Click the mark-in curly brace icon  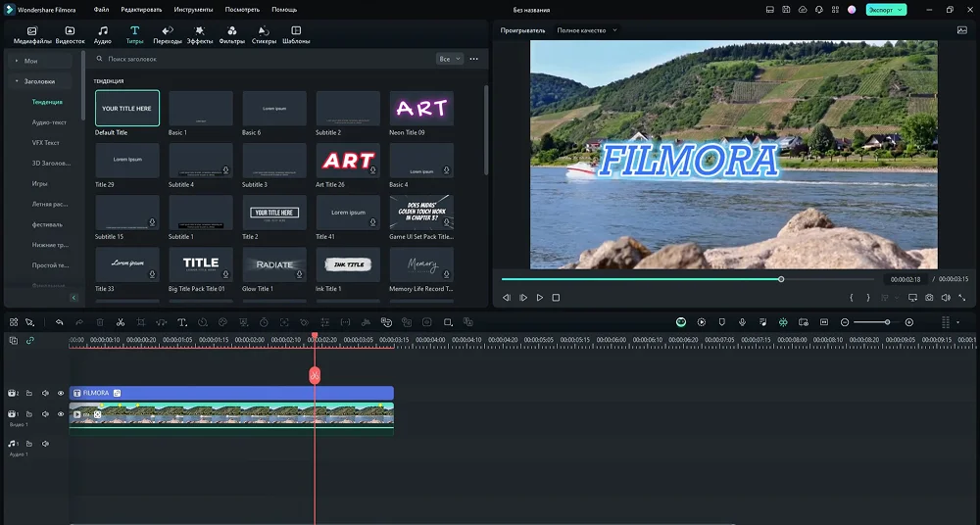(852, 298)
